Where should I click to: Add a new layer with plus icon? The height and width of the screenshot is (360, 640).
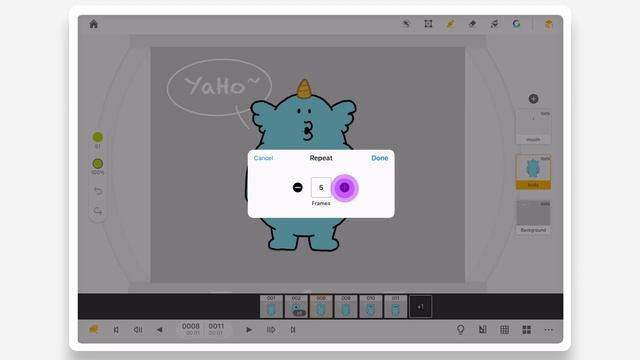click(x=533, y=98)
